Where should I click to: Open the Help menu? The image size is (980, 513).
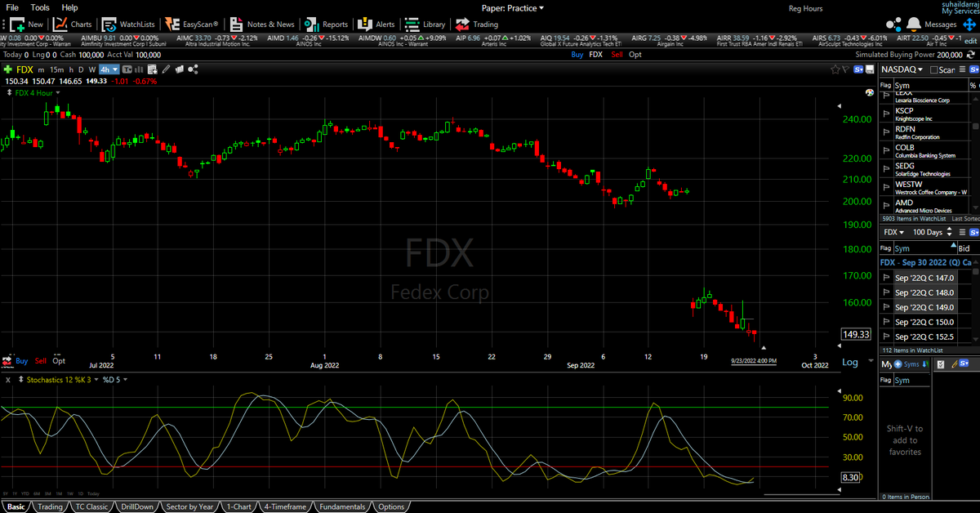tap(70, 7)
